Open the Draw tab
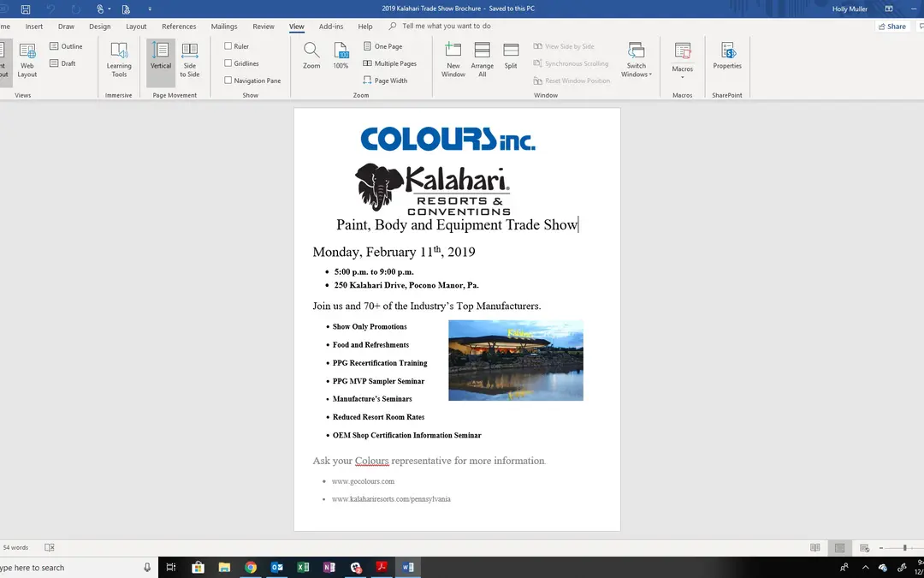924x578 pixels. click(x=66, y=27)
